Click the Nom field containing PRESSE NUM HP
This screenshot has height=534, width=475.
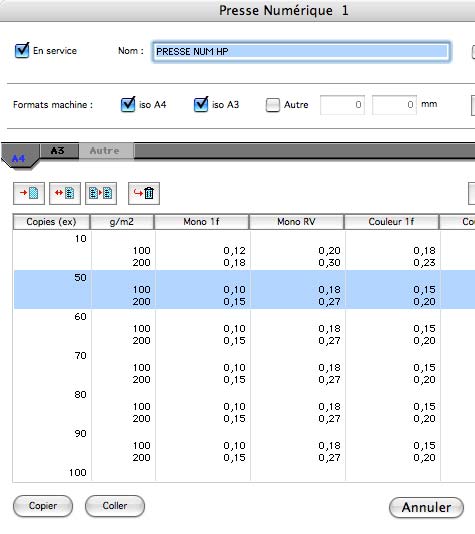pyautogui.click(x=301, y=52)
